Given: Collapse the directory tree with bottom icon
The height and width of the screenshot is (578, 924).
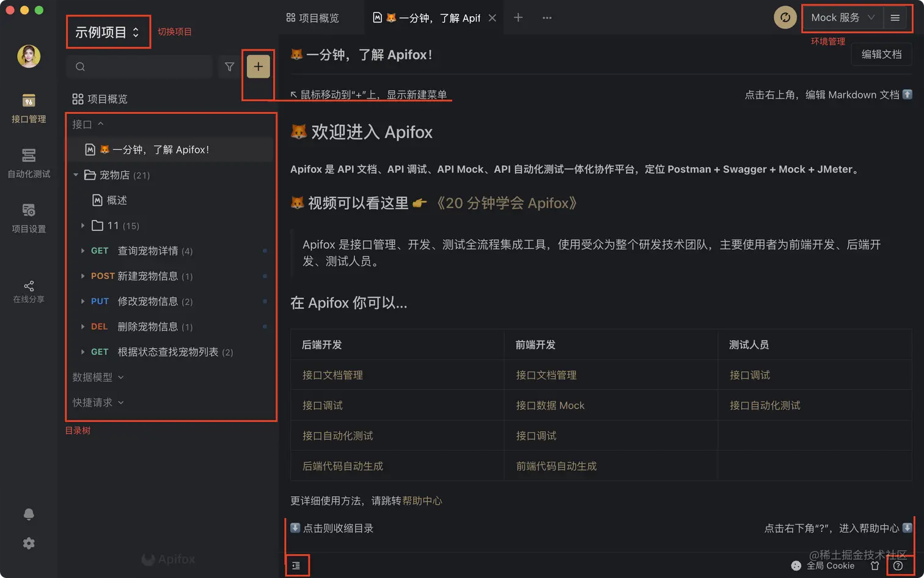Looking at the screenshot, I should [x=296, y=566].
